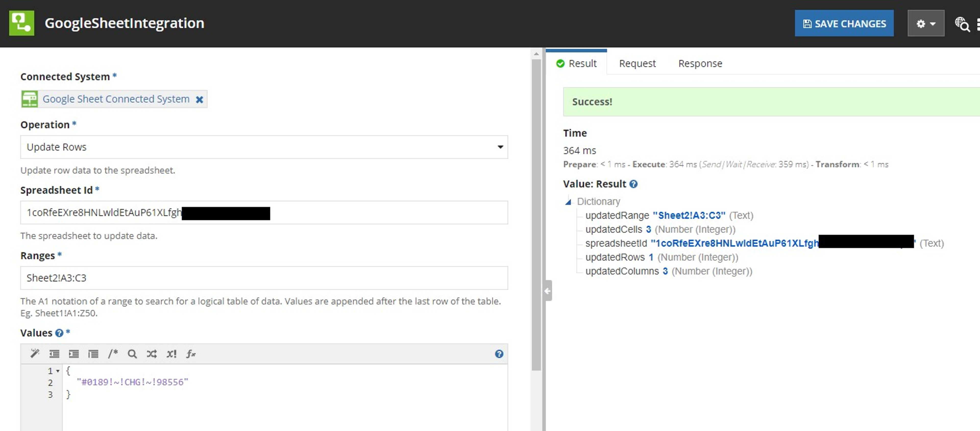Click the Success! message banner
Image resolution: width=980 pixels, height=431 pixels.
coord(771,102)
